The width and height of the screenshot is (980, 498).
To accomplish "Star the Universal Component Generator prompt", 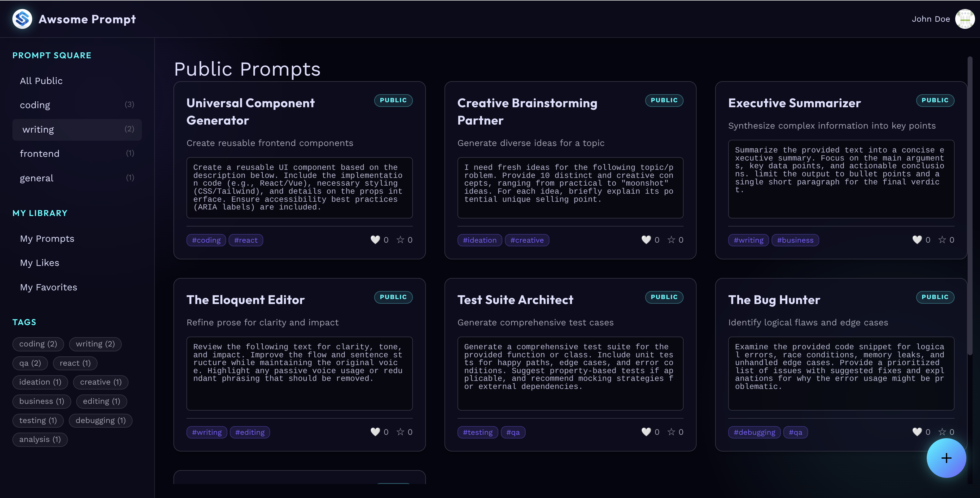I will (x=400, y=240).
